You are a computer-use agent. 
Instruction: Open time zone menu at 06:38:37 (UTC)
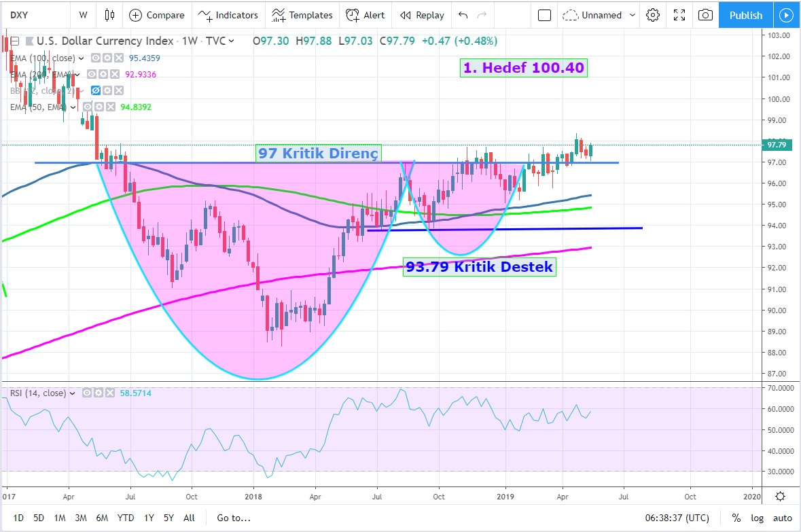pos(677,518)
